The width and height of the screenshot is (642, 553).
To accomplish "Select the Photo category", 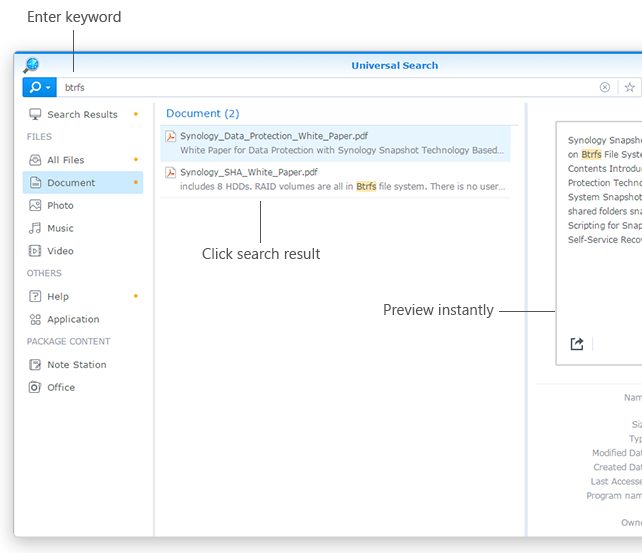I will (83, 205).
